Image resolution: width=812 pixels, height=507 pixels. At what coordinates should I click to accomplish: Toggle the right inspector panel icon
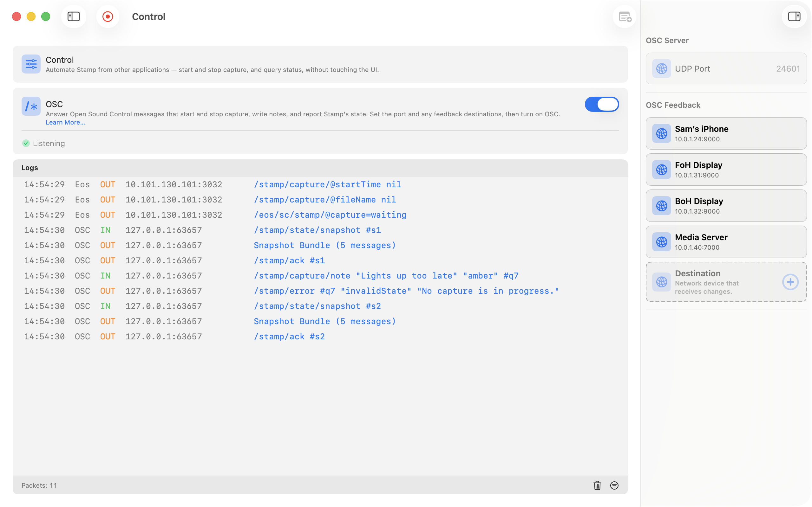coord(794,16)
